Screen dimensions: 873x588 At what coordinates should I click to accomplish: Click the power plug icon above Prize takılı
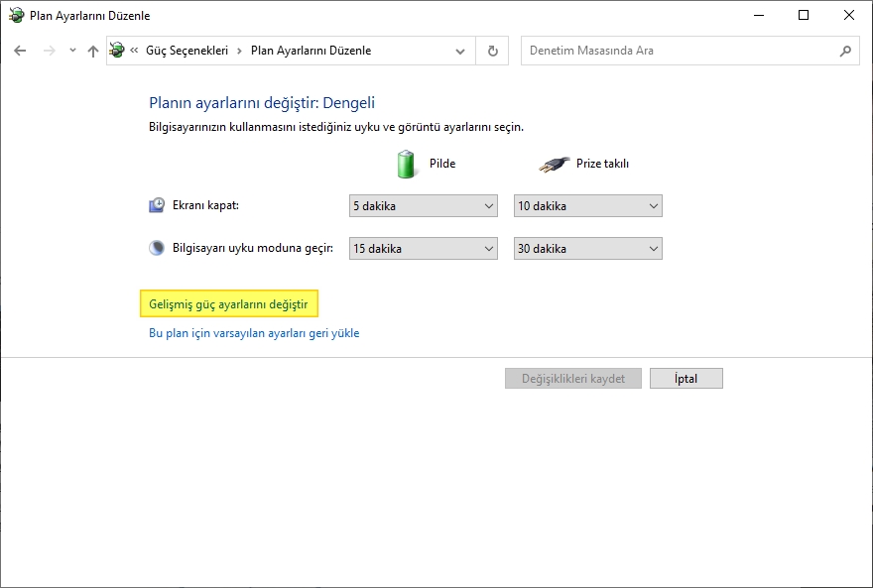553,163
